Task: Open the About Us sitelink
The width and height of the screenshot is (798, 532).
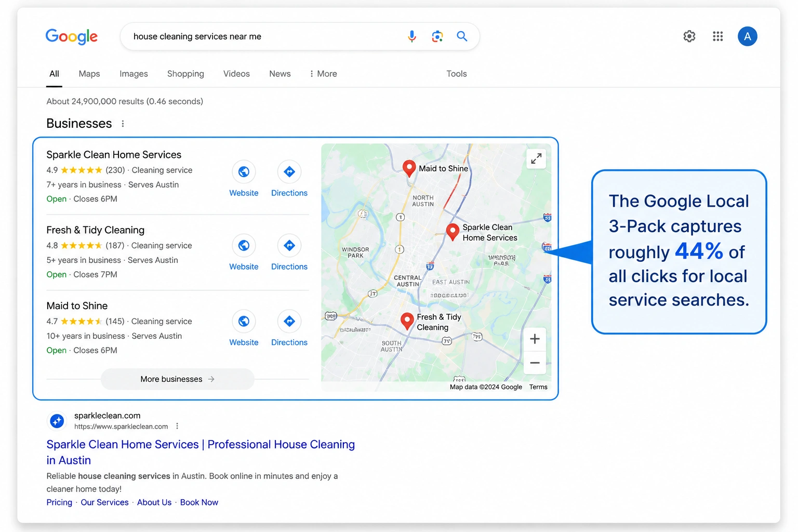Action: (154, 502)
